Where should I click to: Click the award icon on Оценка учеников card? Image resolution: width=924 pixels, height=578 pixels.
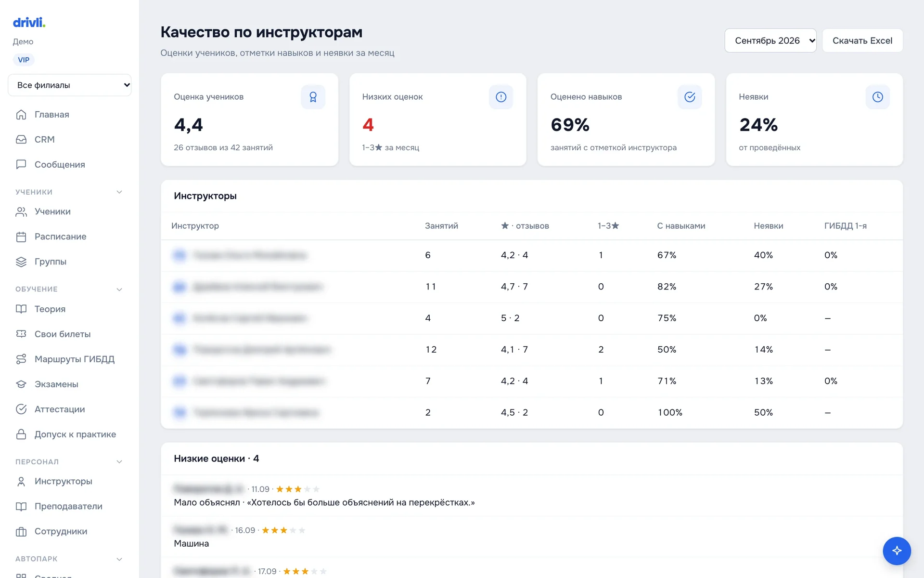click(x=313, y=97)
